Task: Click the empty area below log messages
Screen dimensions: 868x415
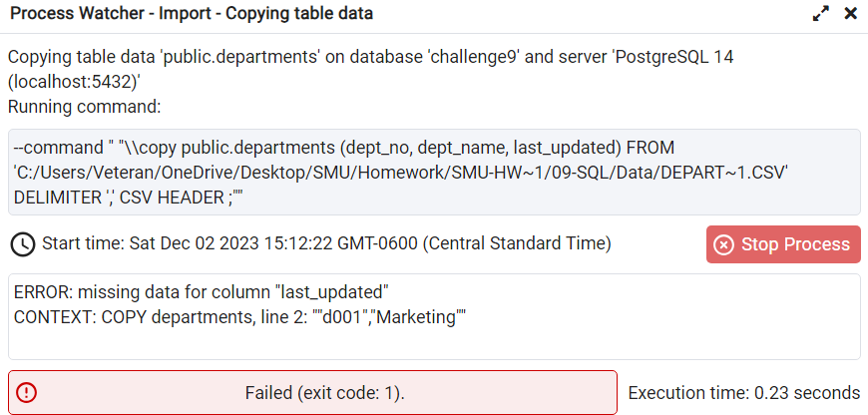Action: [x=434, y=344]
